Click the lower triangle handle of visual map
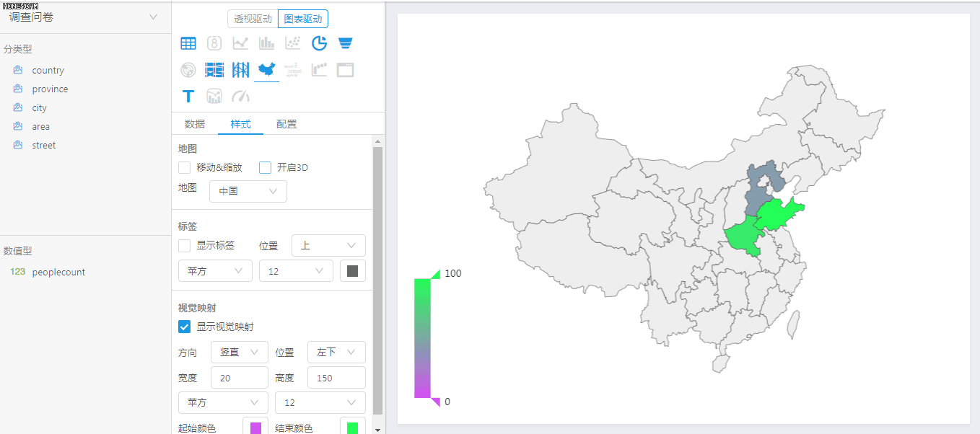The image size is (980, 434). point(436,402)
